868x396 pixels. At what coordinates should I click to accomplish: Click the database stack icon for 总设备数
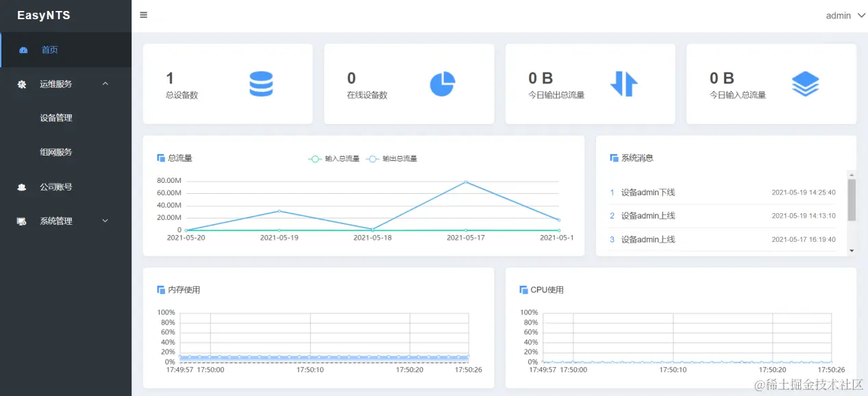pyautogui.click(x=261, y=84)
